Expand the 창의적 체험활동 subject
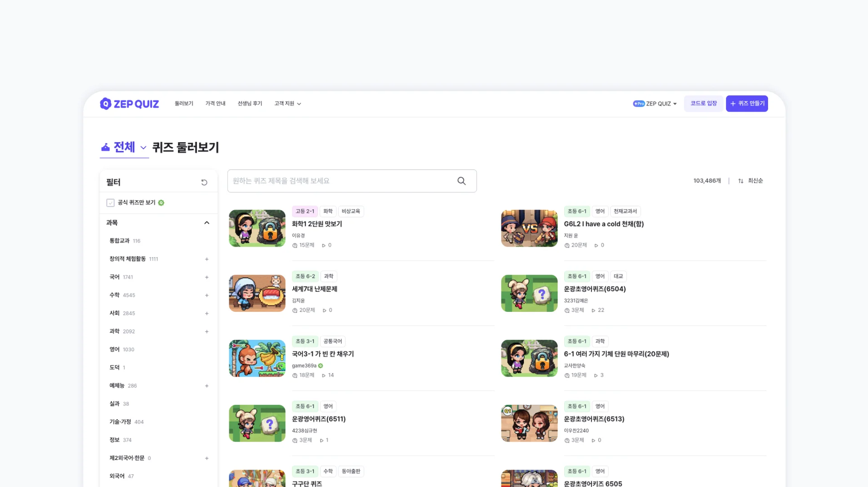868x487 pixels. point(207,259)
